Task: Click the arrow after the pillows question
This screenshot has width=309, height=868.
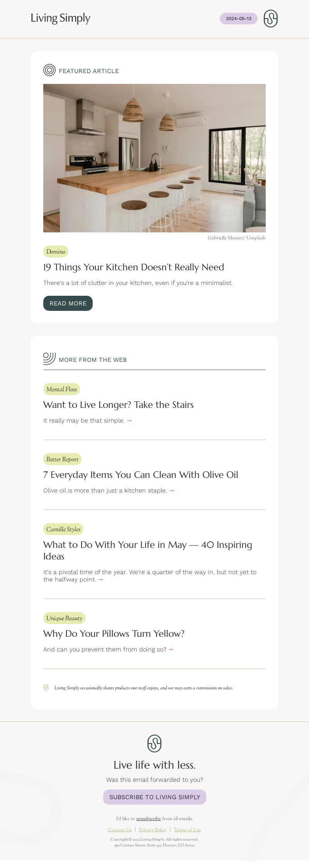Action: coord(171,650)
